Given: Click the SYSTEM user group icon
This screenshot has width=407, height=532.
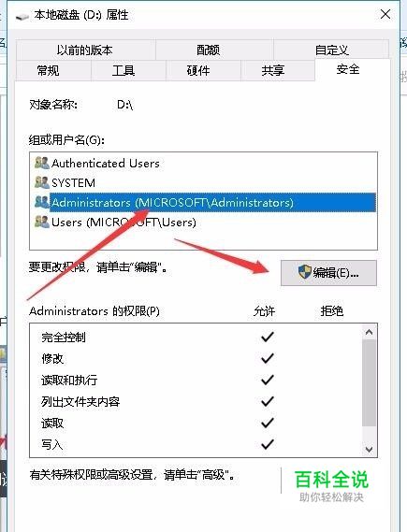Looking at the screenshot, I should point(42,182).
